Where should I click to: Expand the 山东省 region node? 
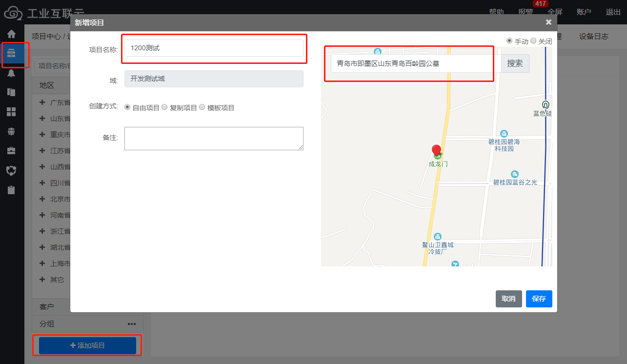[43, 118]
